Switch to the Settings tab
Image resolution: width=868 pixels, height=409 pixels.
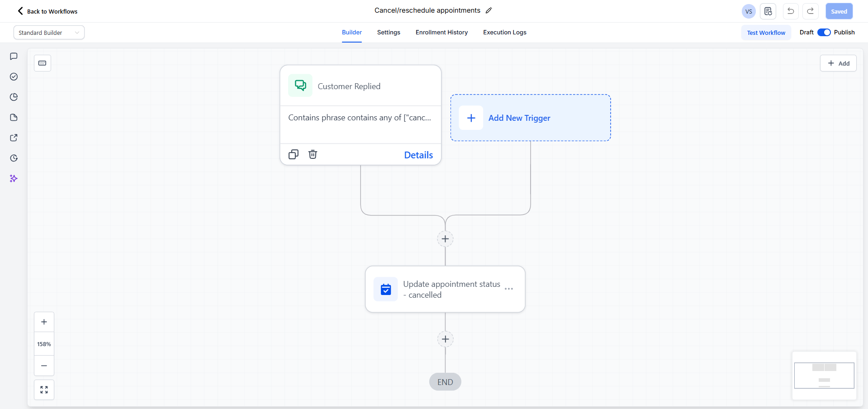tap(389, 33)
